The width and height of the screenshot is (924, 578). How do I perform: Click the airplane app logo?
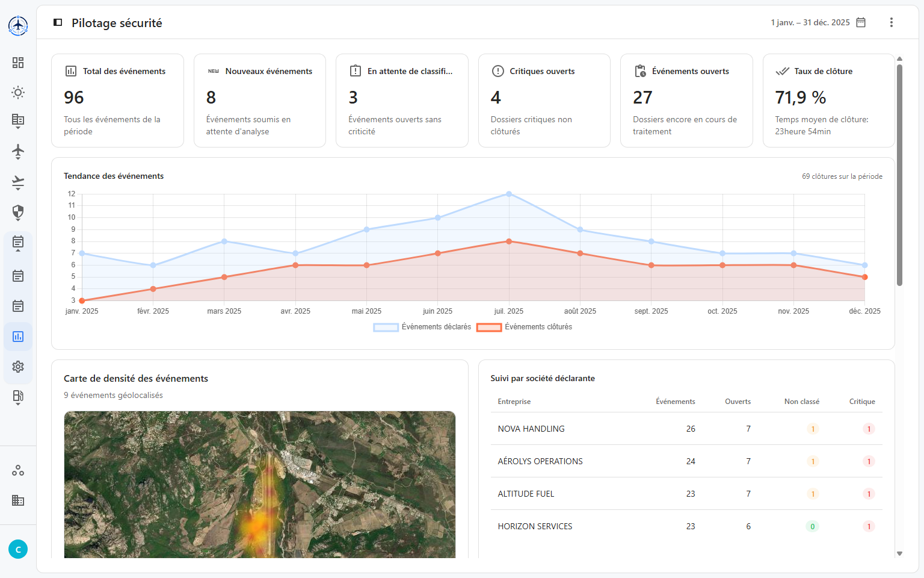click(x=18, y=25)
